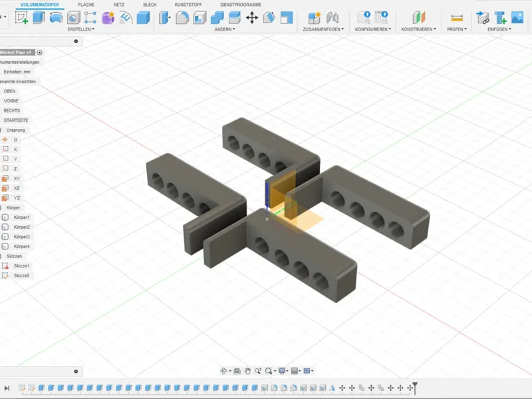Select the Revolve tool
The height and width of the screenshot is (399, 532).
pos(56,18)
